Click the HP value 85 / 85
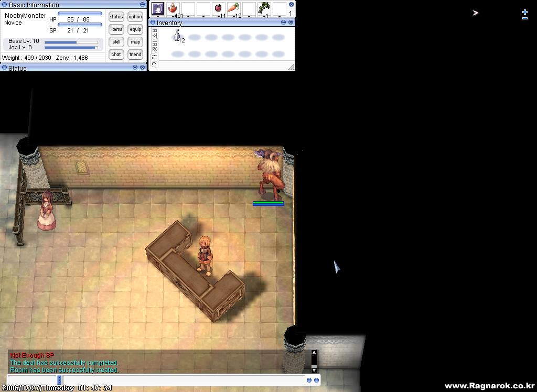The image size is (537, 392). coord(78,19)
